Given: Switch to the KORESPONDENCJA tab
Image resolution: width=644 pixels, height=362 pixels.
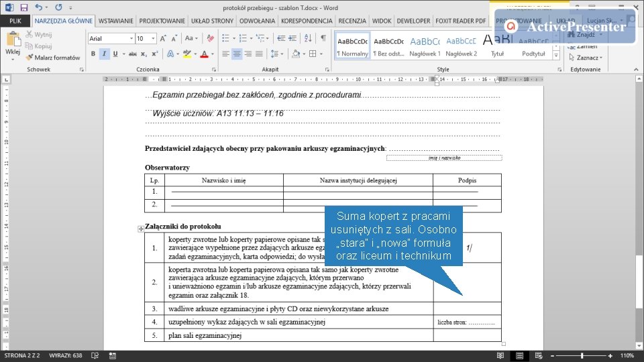Looking at the screenshot, I should click(307, 21).
